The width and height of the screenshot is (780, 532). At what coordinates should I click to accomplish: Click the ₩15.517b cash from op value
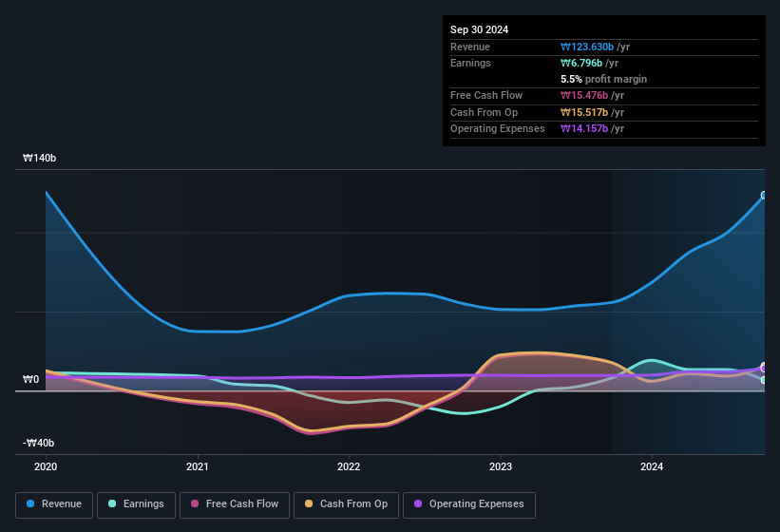coord(584,112)
